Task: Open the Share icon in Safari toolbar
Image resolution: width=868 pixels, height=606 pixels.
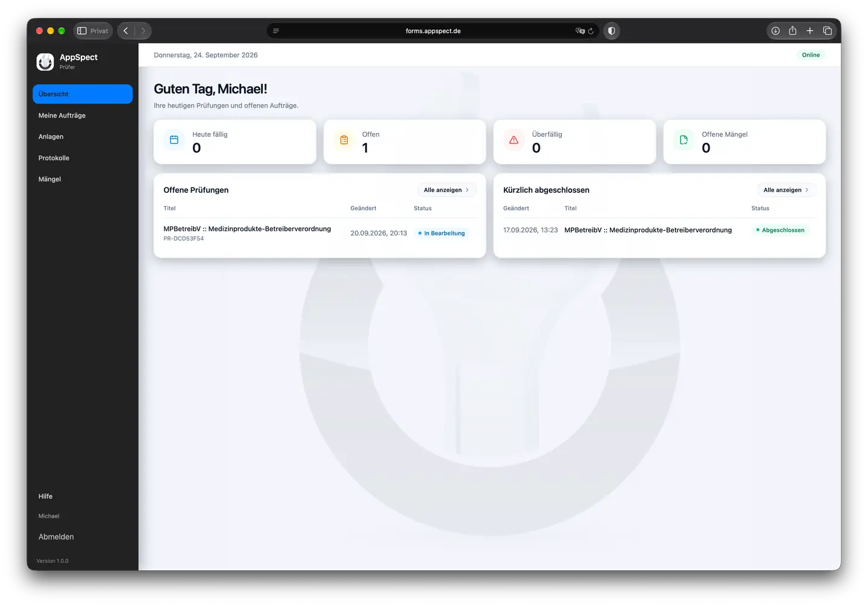Action: [x=793, y=31]
